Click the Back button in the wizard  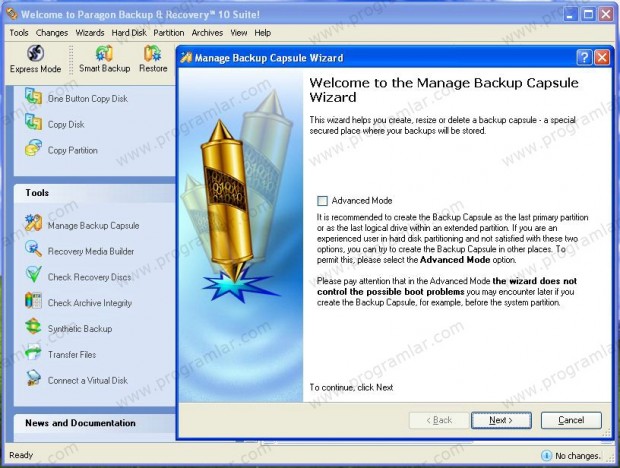pos(439,420)
